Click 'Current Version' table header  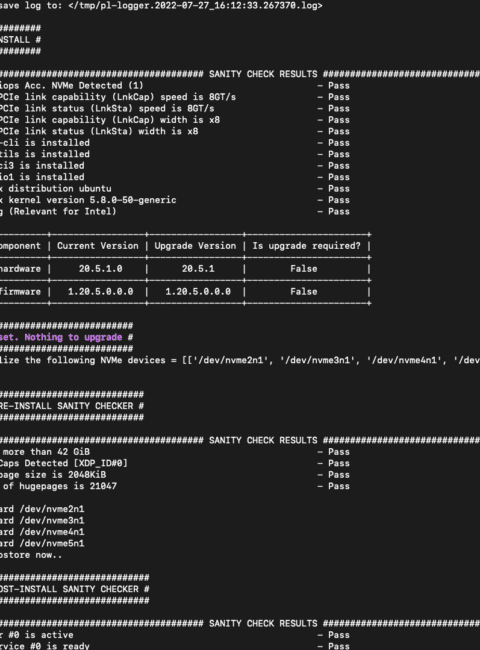click(98, 246)
